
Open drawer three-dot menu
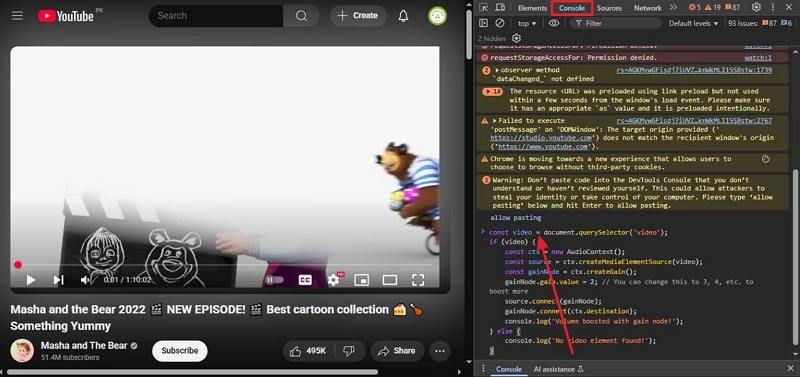coord(482,369)
